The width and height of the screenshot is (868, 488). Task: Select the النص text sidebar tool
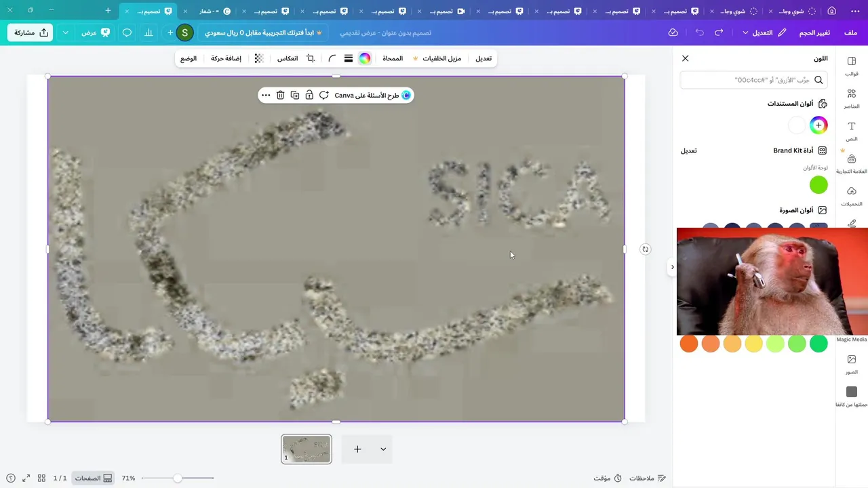pyautogui.click(x=852, y=131)
